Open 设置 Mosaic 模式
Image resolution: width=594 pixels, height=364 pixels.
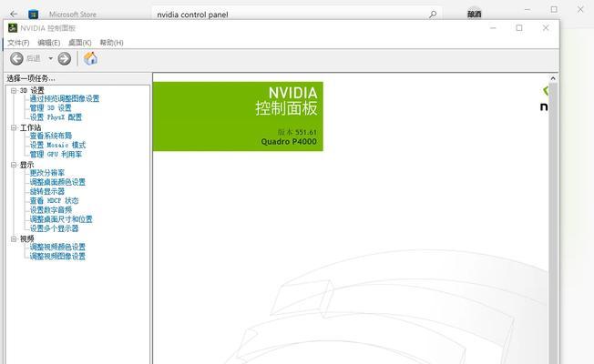click(57, 145)
